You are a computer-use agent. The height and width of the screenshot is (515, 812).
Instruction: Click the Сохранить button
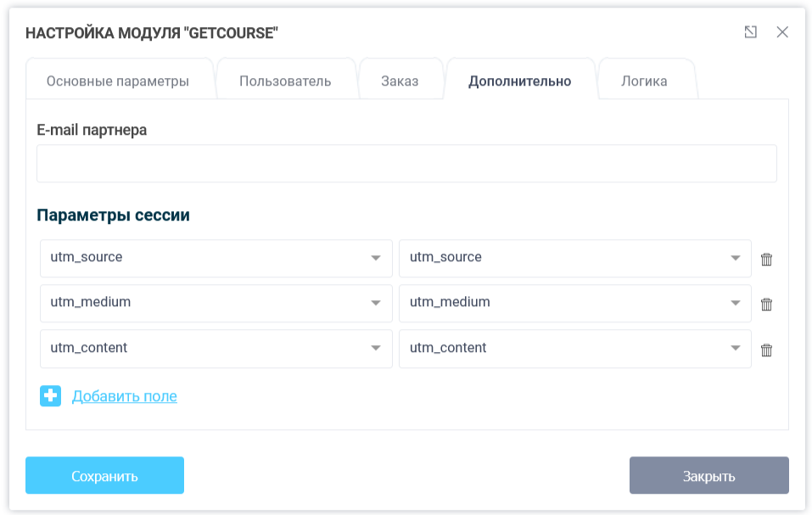click(104, 475)
